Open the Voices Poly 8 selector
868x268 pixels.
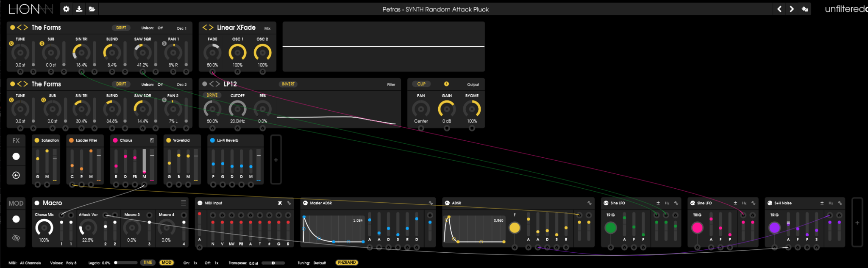click(x=72, y=263)
